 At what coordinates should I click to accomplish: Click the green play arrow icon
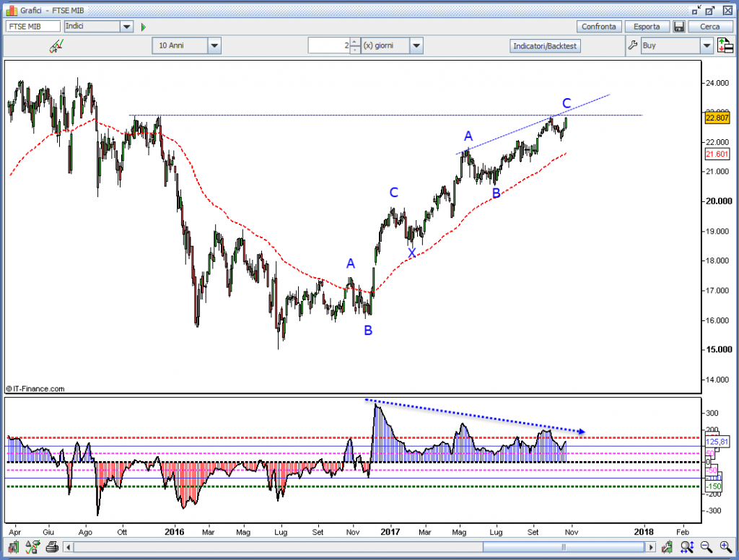click(x=144, y=27)
